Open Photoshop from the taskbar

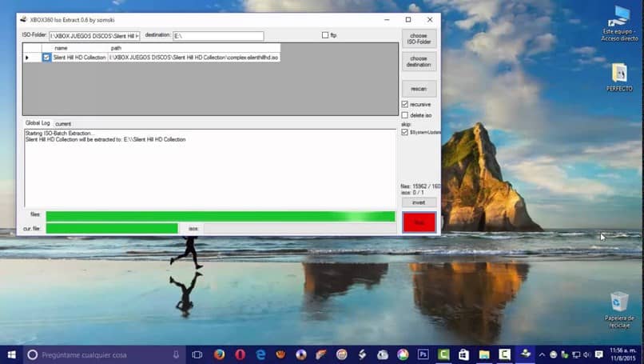[423, 354]
